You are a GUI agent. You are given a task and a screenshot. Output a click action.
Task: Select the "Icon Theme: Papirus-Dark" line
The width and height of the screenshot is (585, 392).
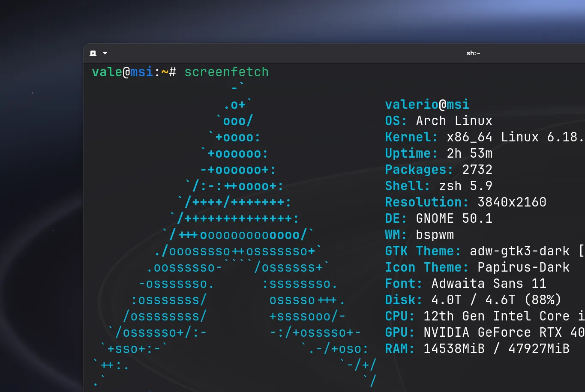pos(477,267)
